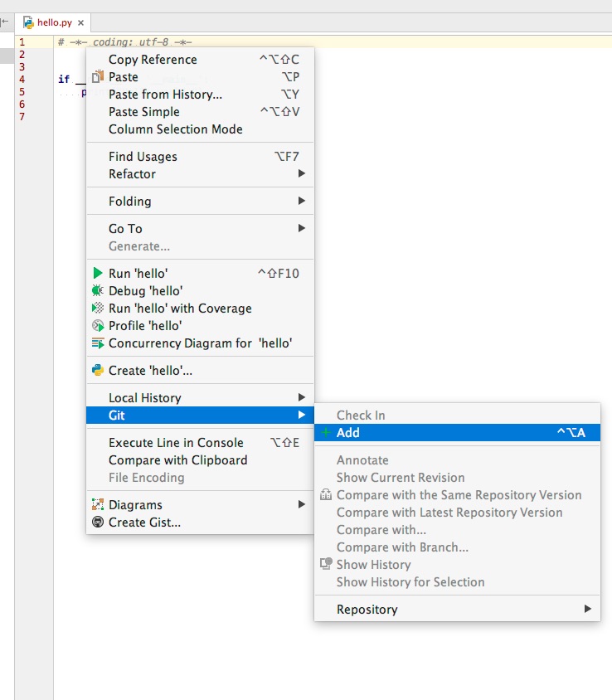Image resolution: width=612 pixels, height=700 pixels.
Task: Toggle Column Selection Mode
Action: (x=200, y=129)
